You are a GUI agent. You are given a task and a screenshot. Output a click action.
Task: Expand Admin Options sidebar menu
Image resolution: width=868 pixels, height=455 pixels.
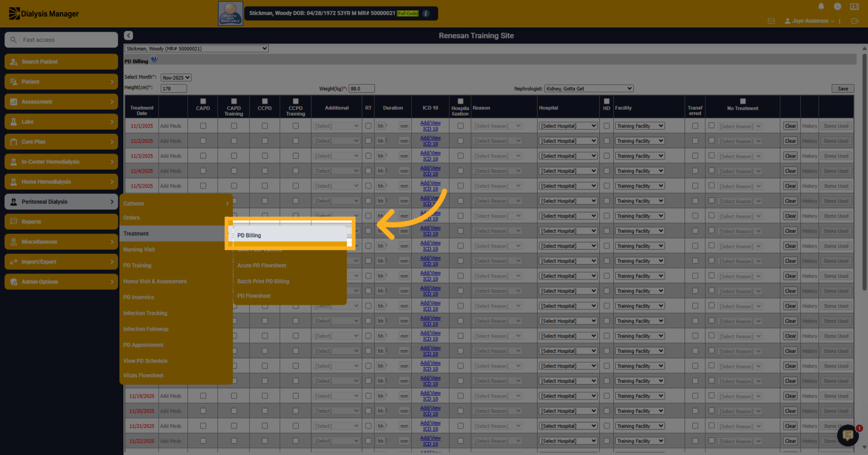point(61,282)
